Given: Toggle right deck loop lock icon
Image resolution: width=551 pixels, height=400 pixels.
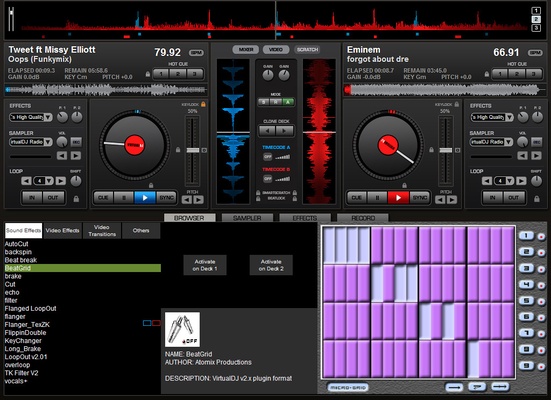Looking at the screenshot, I should coord(537,199).
